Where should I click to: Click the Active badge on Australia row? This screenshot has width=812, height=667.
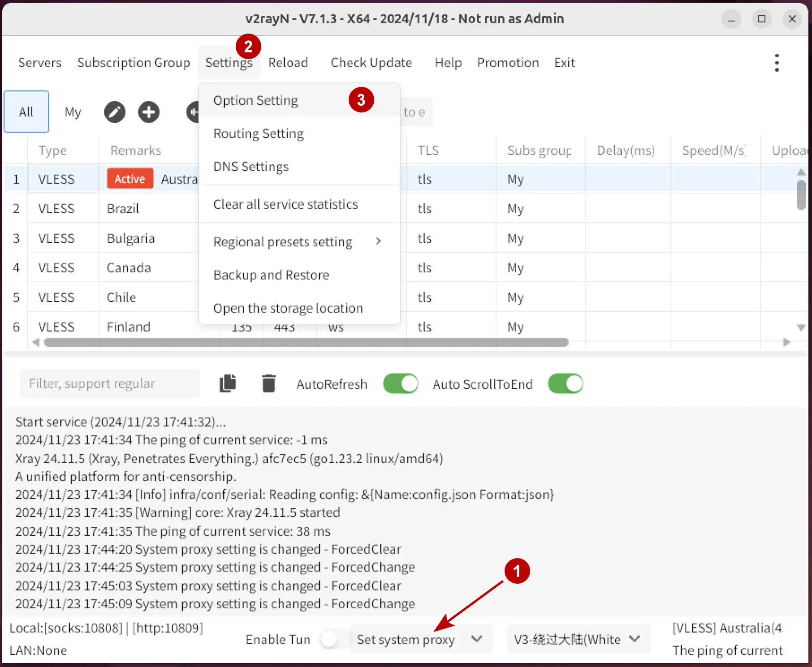(x=130, y=179)
